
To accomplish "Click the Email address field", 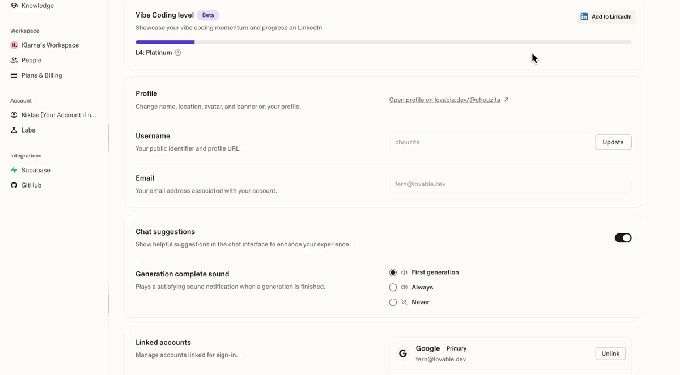I will tap(510, 184).
